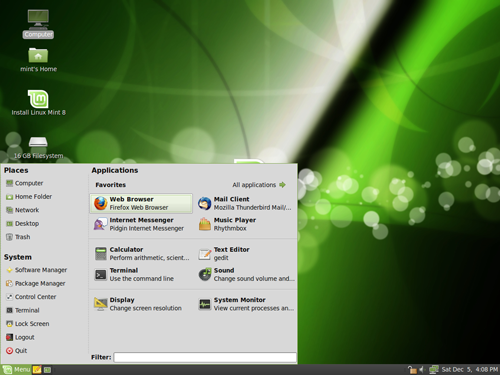The width and height of the screenshot is (500, 375).
Task: Open Network under Places
Action: (x=23, y=210)
